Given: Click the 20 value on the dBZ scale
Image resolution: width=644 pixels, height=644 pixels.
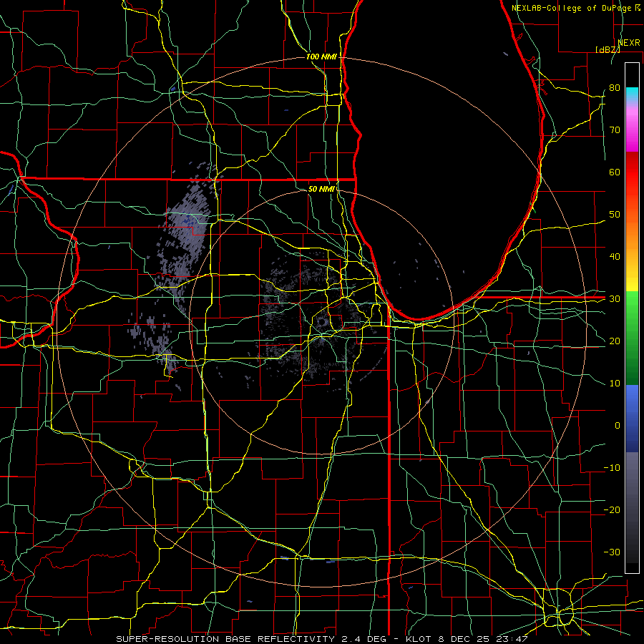Looking at the screenshot, I should pyautogui.click(x=615, y=341).
